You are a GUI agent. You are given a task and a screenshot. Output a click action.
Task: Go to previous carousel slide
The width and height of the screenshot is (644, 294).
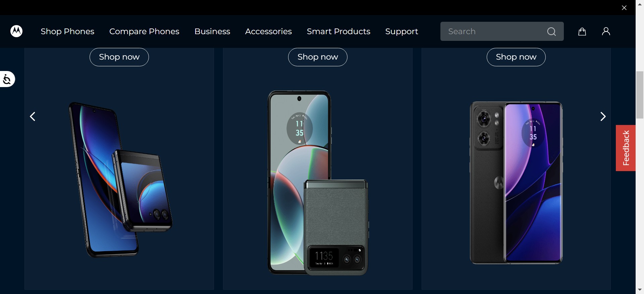pos(33,117)
